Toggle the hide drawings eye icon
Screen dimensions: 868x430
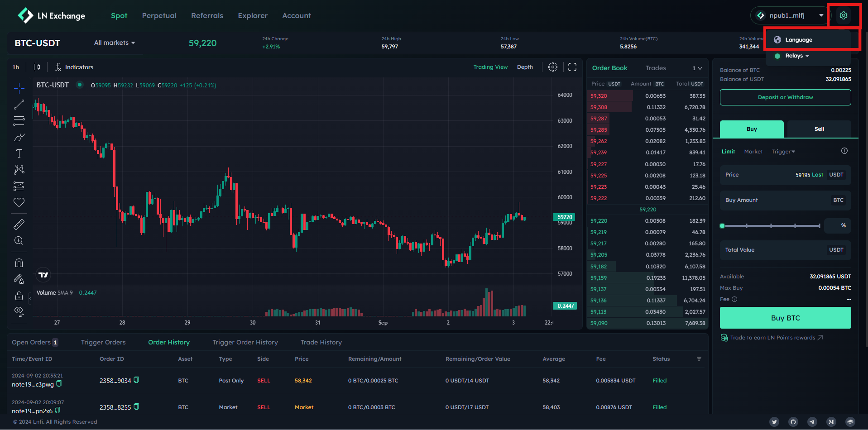[19, 311]
